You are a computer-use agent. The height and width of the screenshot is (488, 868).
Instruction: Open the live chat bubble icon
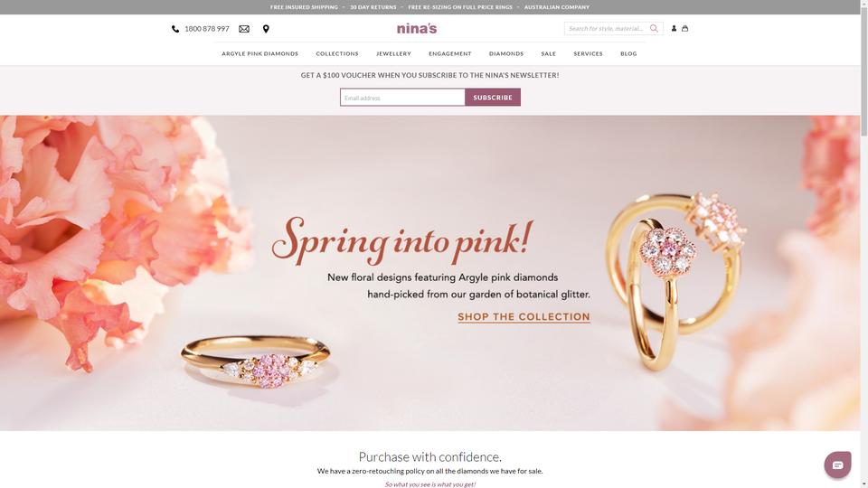(837, 465)
